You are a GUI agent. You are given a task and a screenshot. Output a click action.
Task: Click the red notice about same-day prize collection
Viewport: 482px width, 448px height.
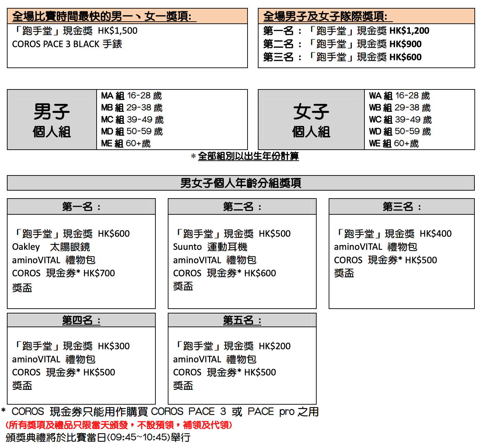pos(119,425)
